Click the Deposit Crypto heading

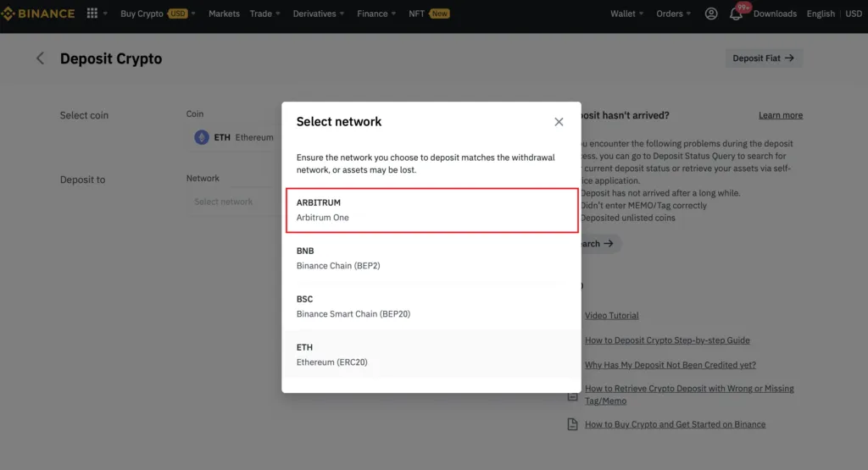tap(111, 58)
